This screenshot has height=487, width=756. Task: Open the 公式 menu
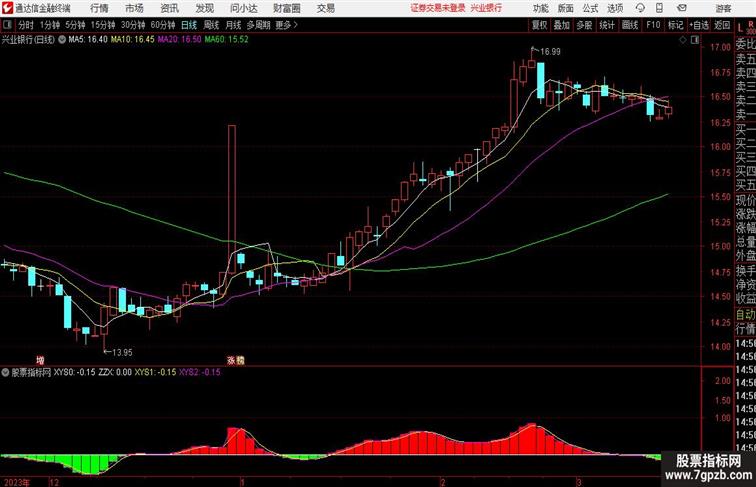(590, 8)
